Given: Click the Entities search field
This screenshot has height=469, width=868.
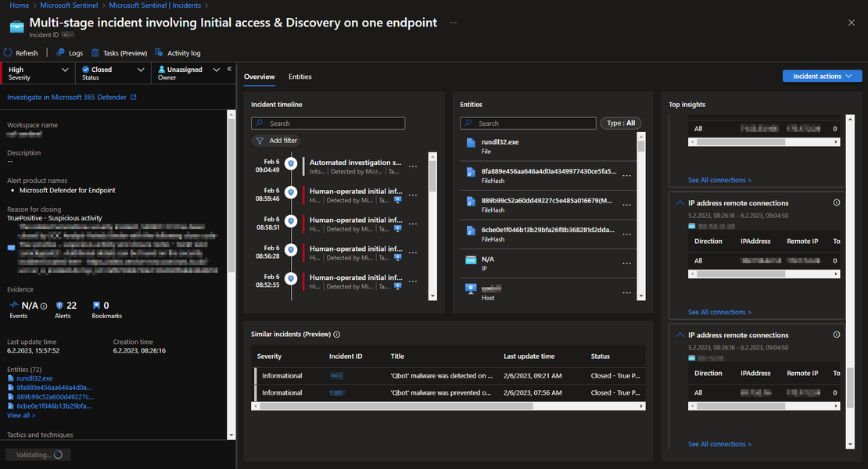Looking at the screenshot, I should (x=528, y=124).
